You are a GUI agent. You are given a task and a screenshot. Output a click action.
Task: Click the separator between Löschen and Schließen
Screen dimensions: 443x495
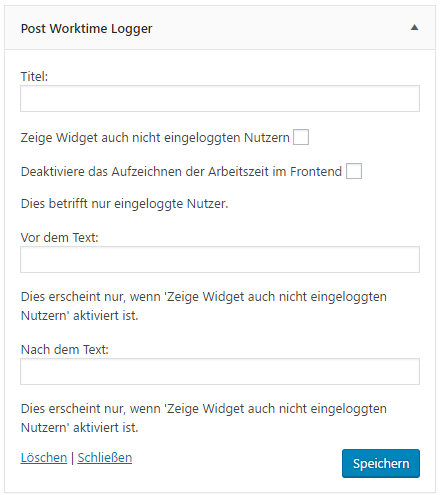point(72,458)
